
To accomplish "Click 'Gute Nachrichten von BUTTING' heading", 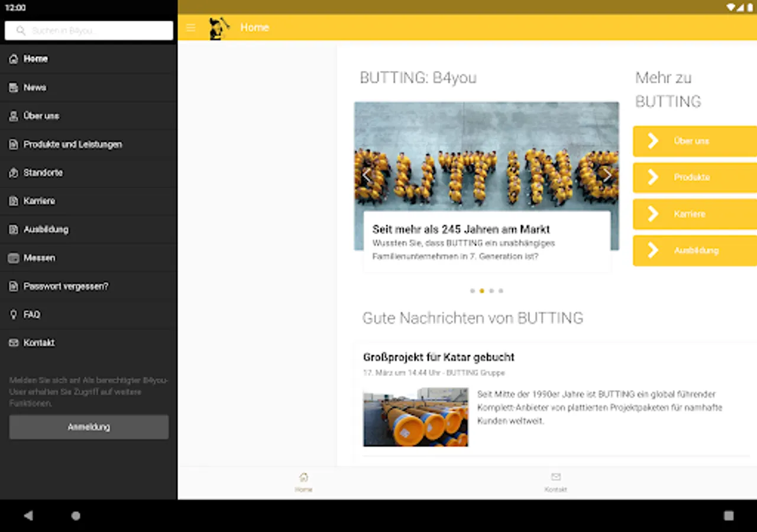I will coord(473,318).
